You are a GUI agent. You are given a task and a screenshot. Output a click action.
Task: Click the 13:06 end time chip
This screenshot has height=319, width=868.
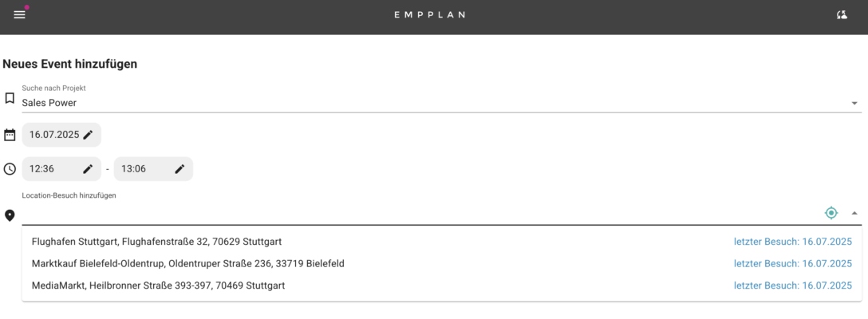153,169
